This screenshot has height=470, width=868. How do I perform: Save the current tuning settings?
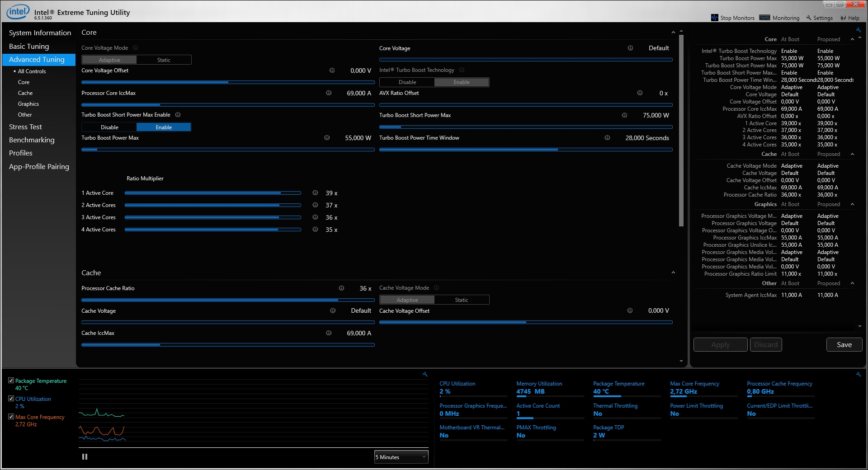(x=844, y=345)
